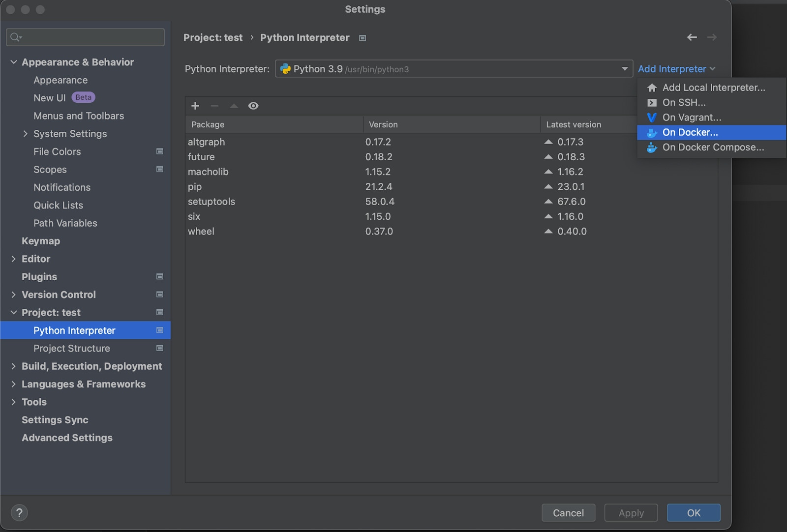Upgrade package using the up-arrow icon
This screenshot has height=532, width=787.
click(x=234, y=106)
